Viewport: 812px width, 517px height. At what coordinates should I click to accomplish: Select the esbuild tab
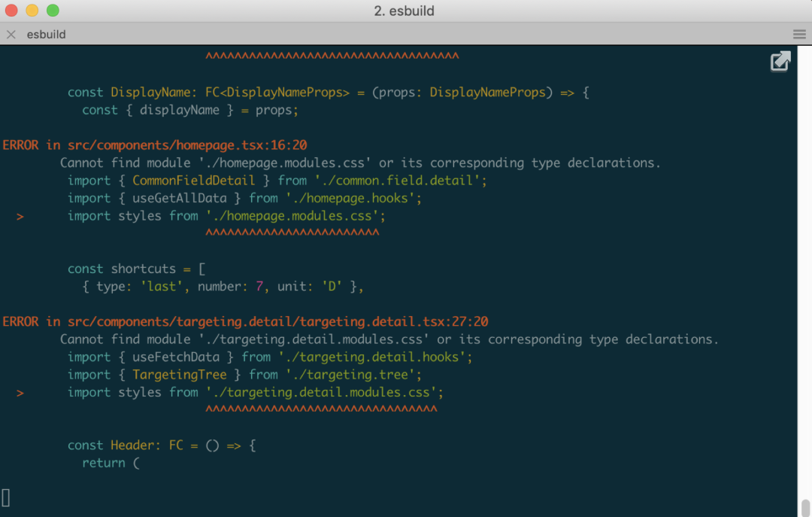pos(47,35)
